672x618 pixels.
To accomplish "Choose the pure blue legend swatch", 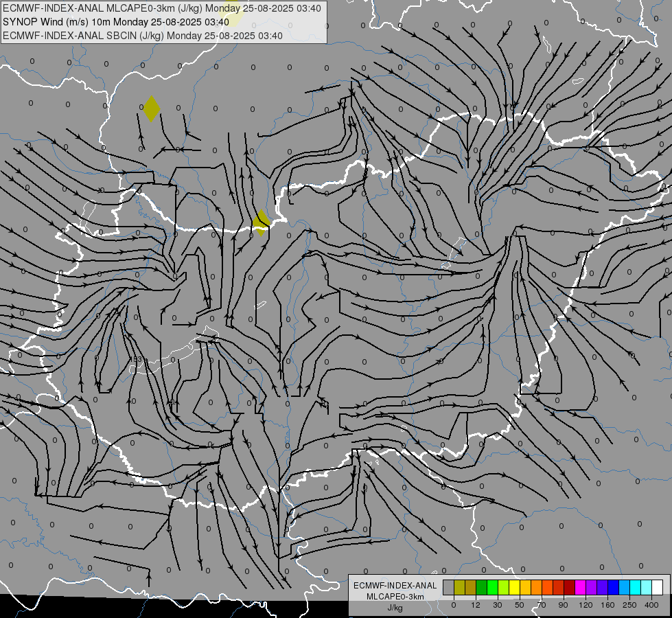I will [x=613, y=587].
